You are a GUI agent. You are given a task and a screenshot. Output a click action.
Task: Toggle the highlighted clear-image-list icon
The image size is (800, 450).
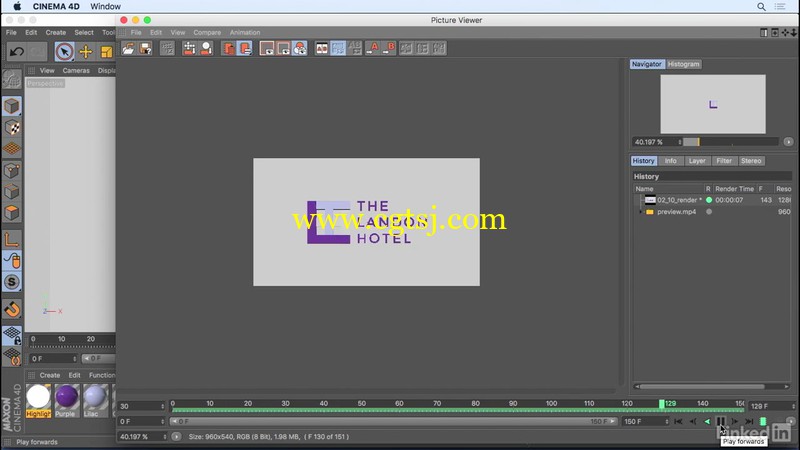click(245, 48)
